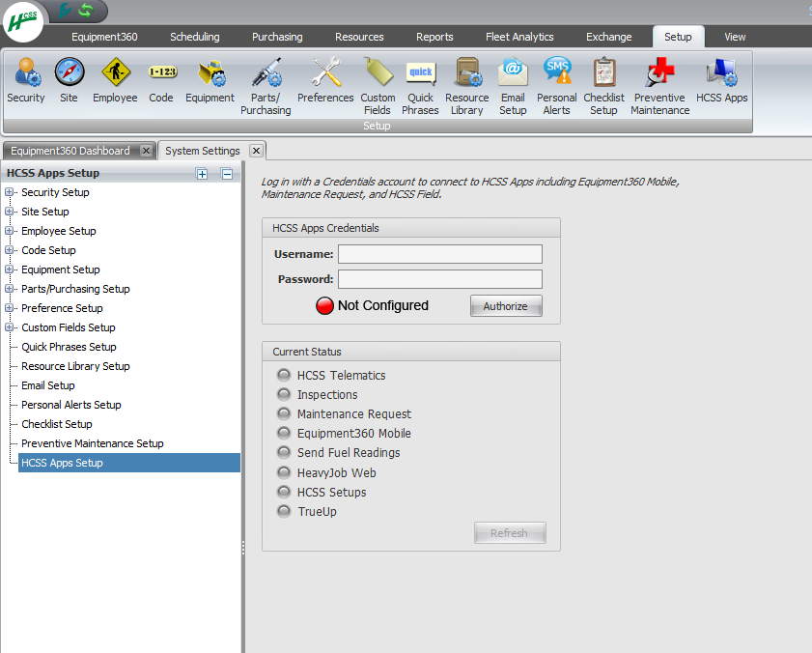812x653 pixels.
Task: Close the System Settings tab
Action: point(256,151)
